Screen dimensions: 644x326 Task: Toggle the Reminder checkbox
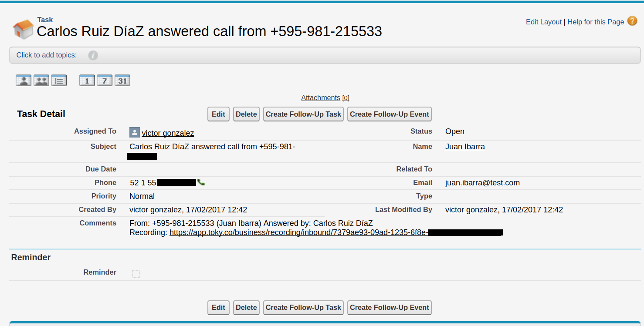pyautogui.click(x=136, y=274)
